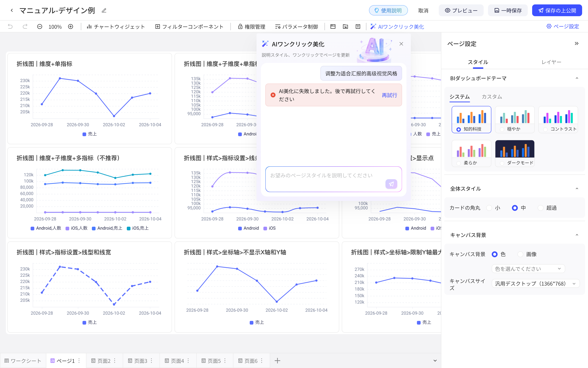The image size is (588, 368).
Task: Switch to システム theme tab
Action: (459, 97)
